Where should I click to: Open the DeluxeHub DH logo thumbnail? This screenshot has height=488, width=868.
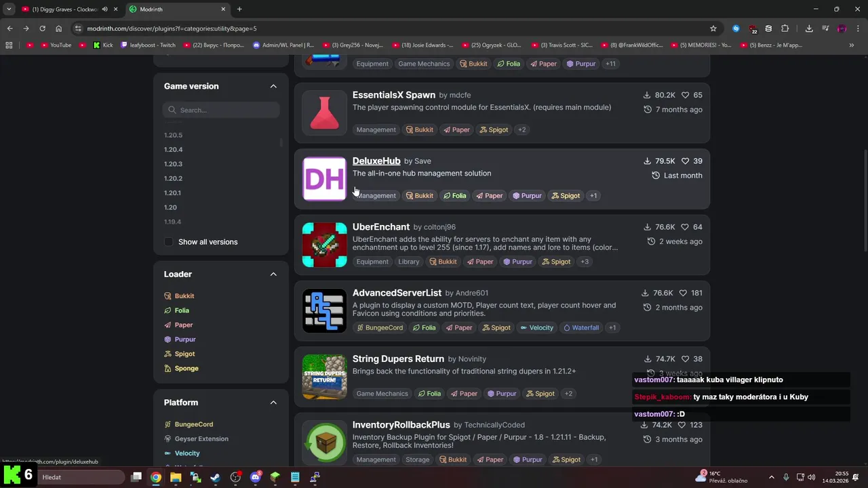(324, 179)
